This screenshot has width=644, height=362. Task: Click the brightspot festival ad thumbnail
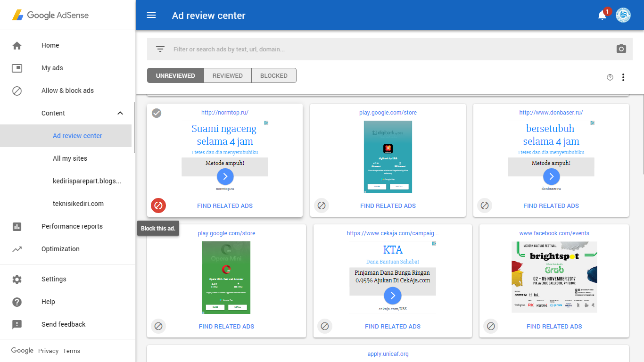554,277
